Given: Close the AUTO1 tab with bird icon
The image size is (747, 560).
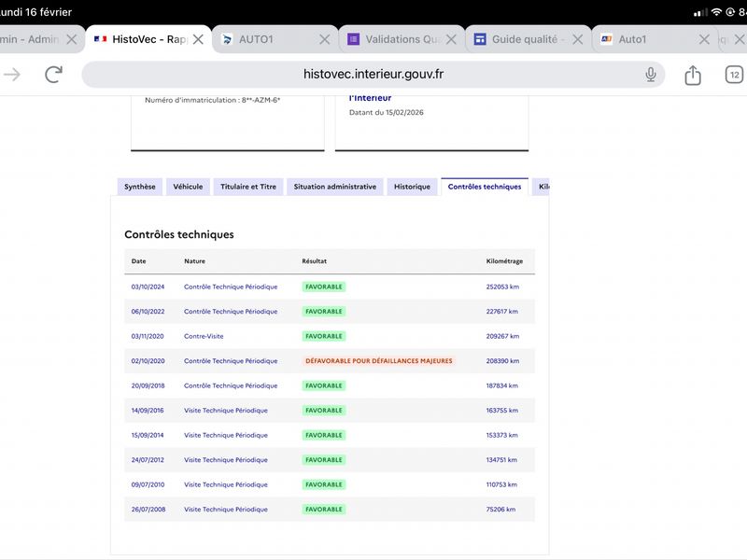Looking at the screenshot, I should point(325,39).
